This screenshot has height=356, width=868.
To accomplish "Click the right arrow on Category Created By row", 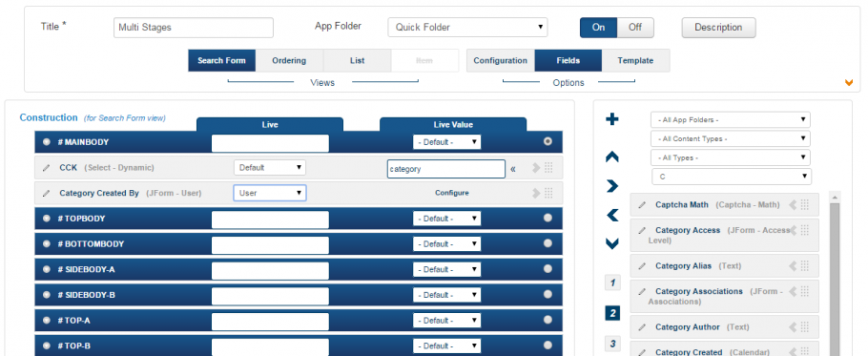I will [x=536, y=193].
